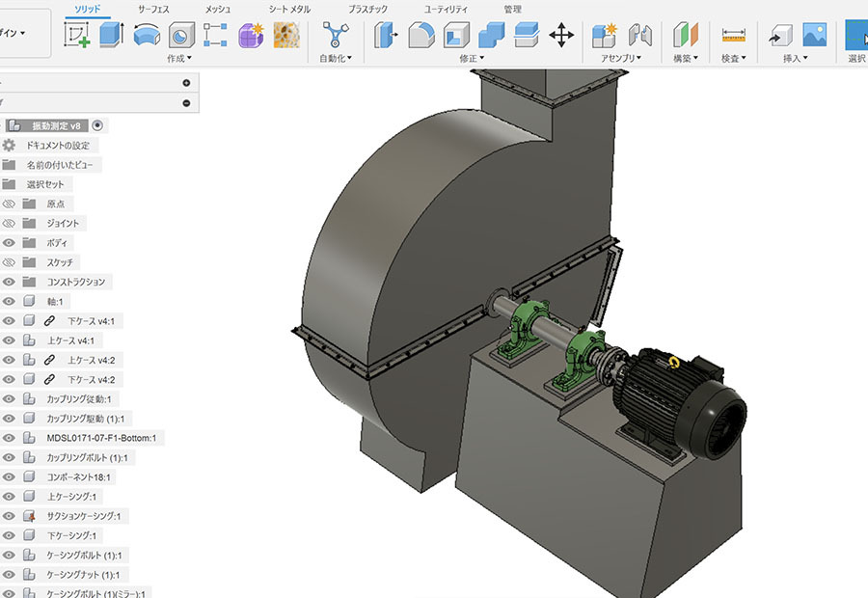Image resolution: width=868 pixels, height=598 pixels.
Task: Open the Automated Modeling icon
Action: pyautogui.click(x=336, y=36)
